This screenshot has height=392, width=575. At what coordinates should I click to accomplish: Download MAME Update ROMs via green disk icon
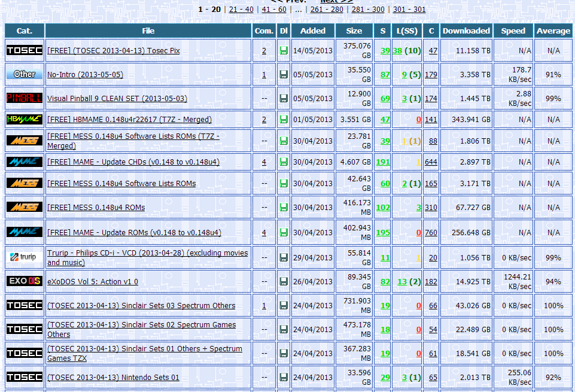pos(284,232)
